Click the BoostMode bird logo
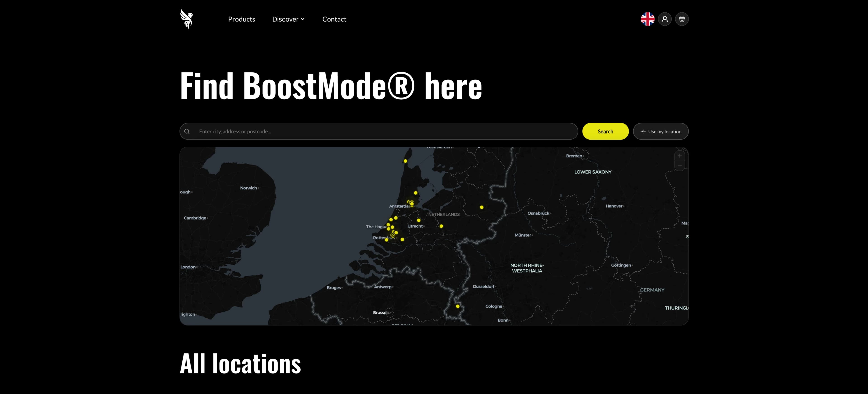Viewport: 868px width, 394px height. click(187, 19)
